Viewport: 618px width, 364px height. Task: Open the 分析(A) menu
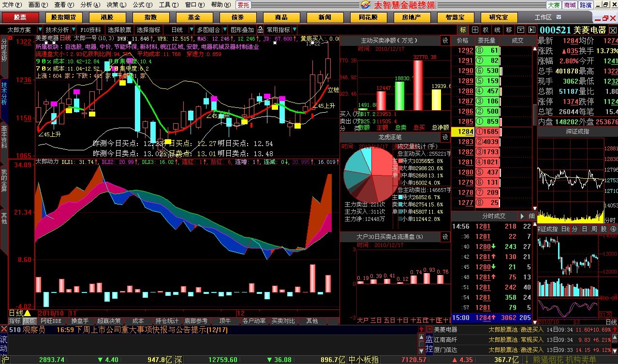click(90, 5)
